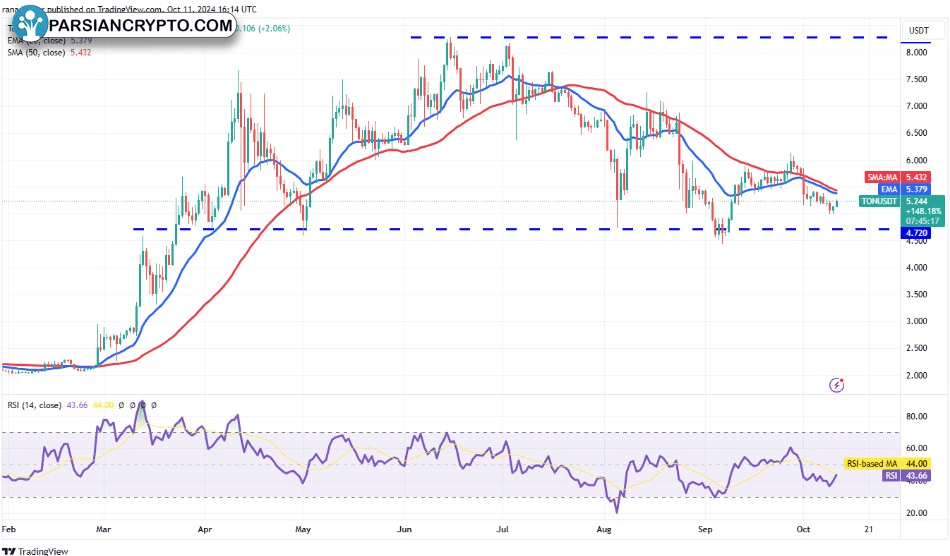Click the 6.500 price axis value

click(917, 133)
